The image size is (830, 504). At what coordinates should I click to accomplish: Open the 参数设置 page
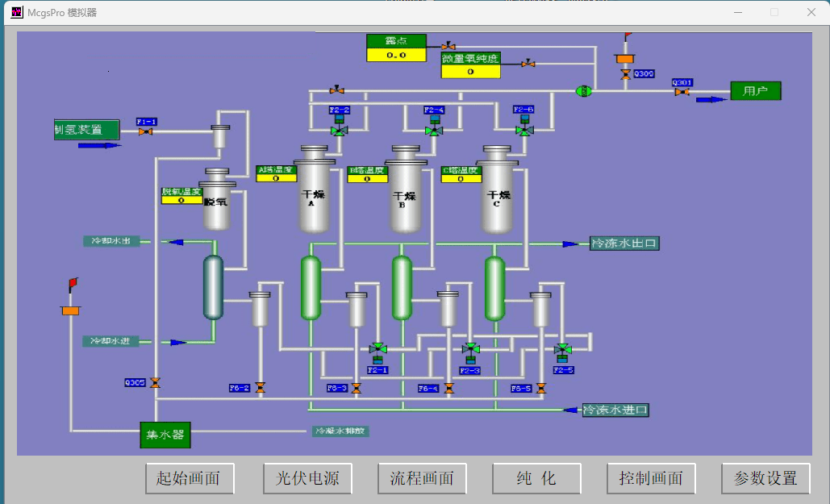click(765, 478)
